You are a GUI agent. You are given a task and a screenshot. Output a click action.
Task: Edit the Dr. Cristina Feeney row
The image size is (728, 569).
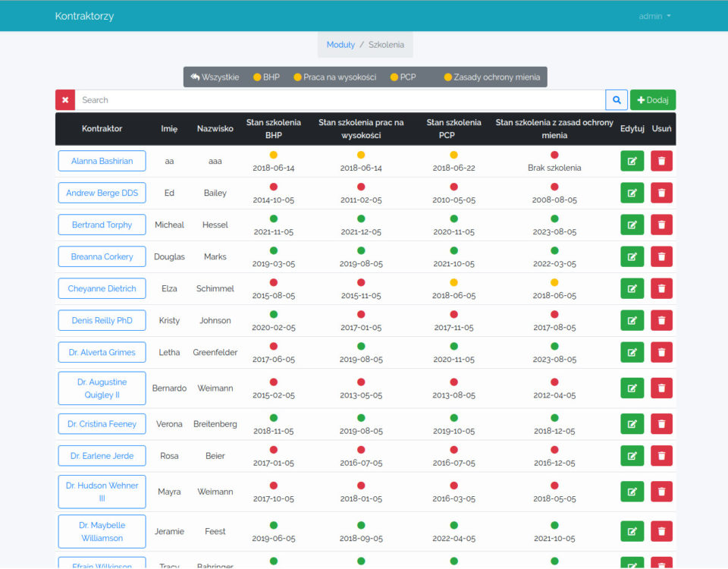(x=632, y=424)
